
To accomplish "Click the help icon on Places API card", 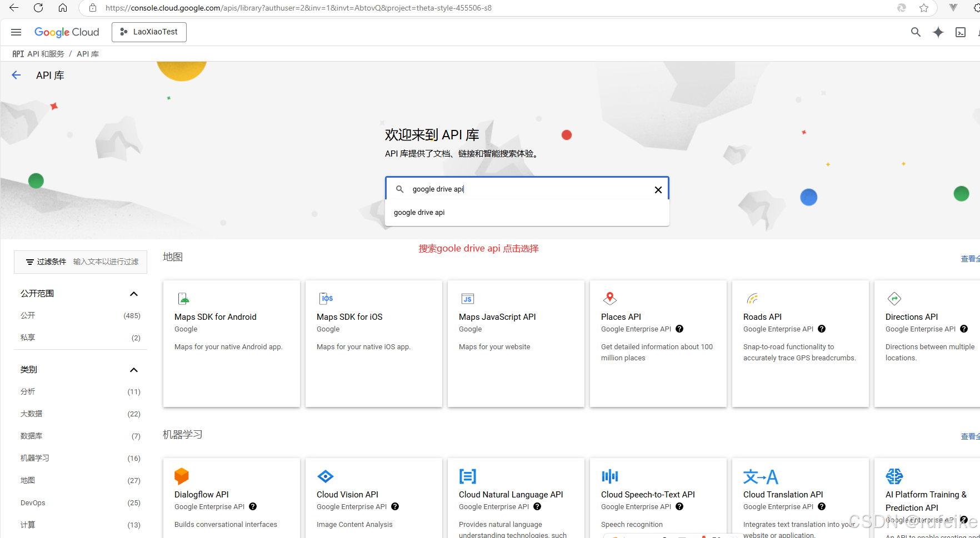I will pyautogui.click(x=679, y=329).
